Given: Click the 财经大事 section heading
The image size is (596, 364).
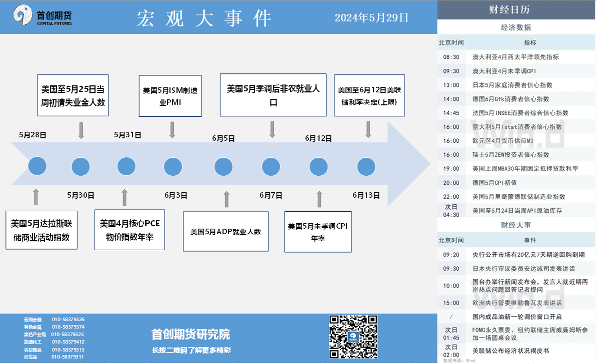Looking at the screenshot, I should (516, 225).
